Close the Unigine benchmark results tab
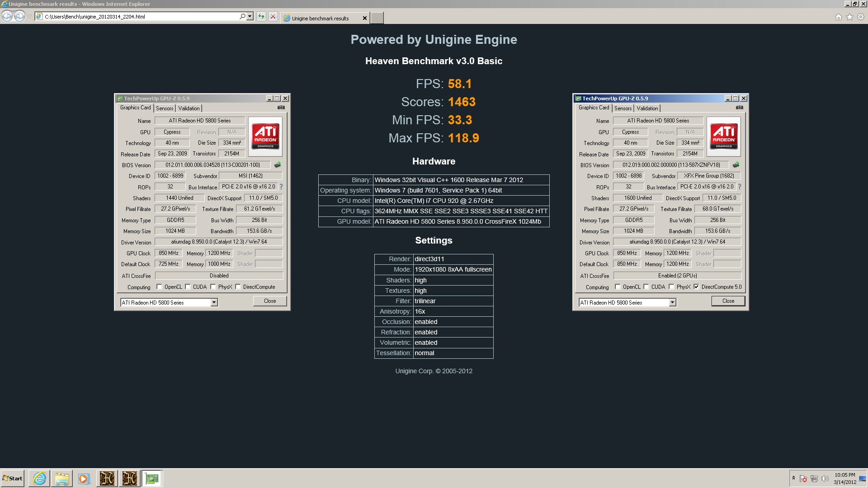 (x=365, y=18)
